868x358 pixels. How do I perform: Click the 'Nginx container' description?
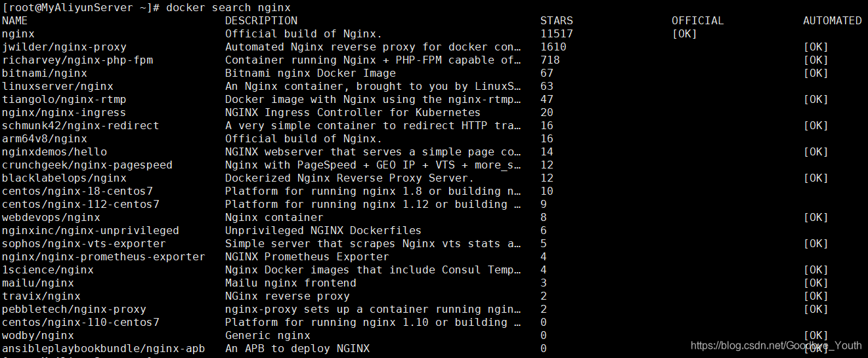274,217
